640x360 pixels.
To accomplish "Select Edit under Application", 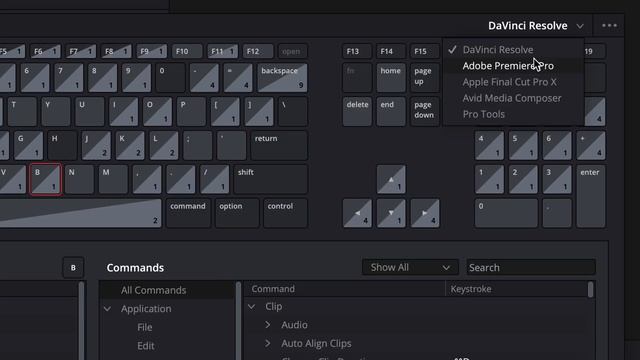I will click(x=146, y=346).
